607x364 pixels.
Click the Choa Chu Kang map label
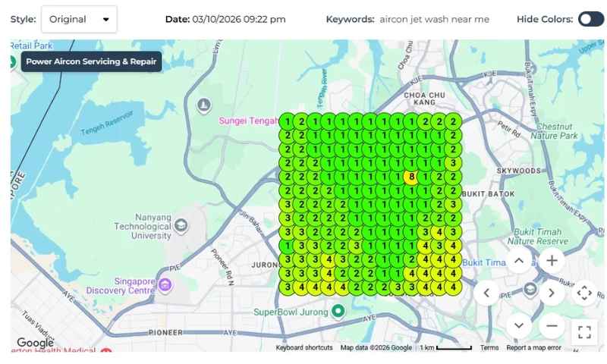(x=424, y=99)
